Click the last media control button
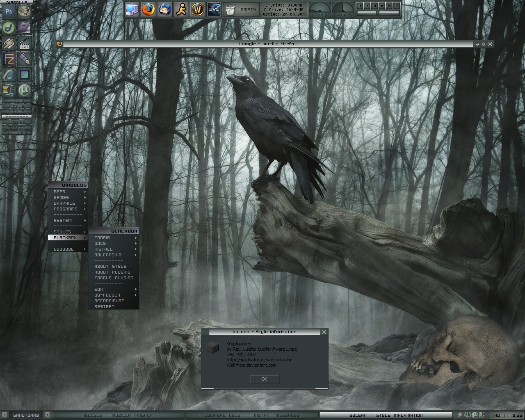Screen dimensions: 525x420 (x=397, y=6)
